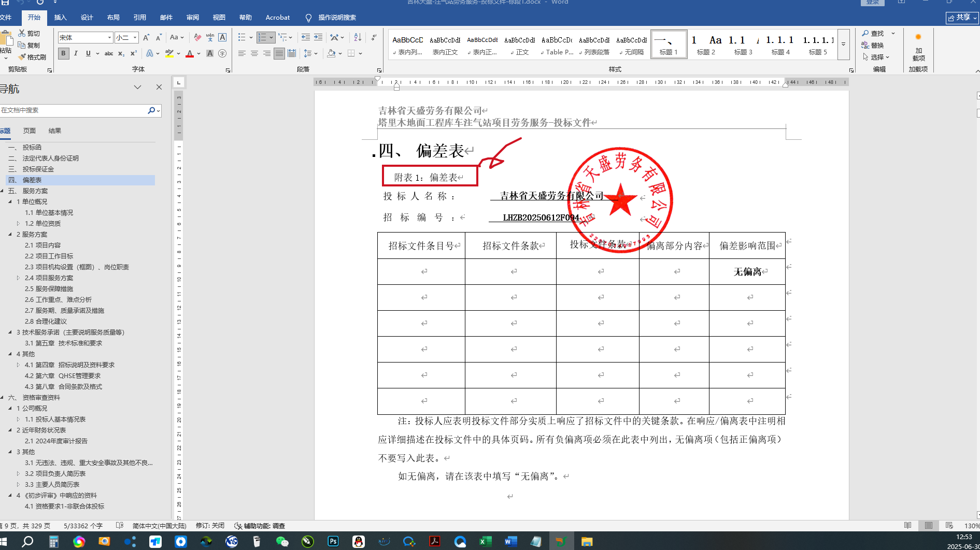Click the Find (查找) magnifier button
The height and width of the screenshot is (550, 980).
873,33
